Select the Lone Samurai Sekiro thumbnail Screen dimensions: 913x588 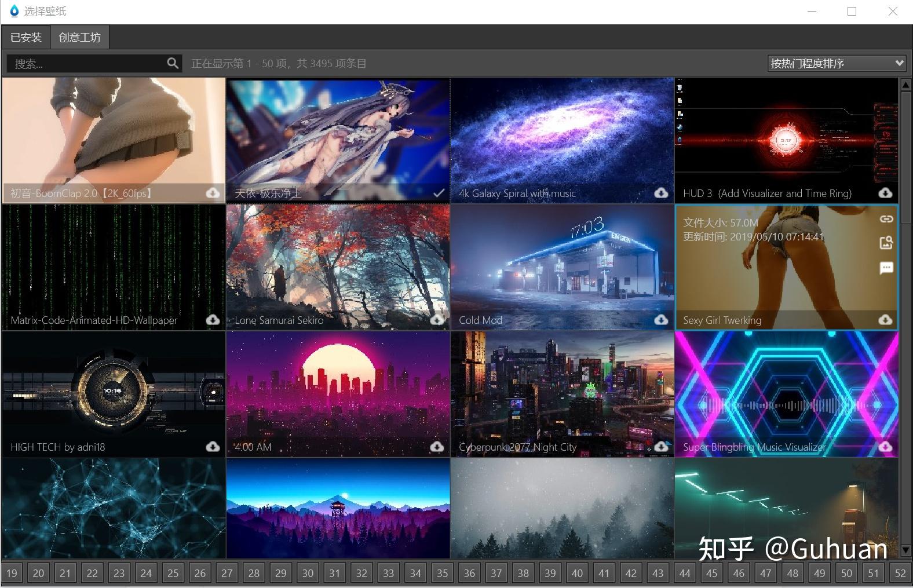[x=338, y=267]
